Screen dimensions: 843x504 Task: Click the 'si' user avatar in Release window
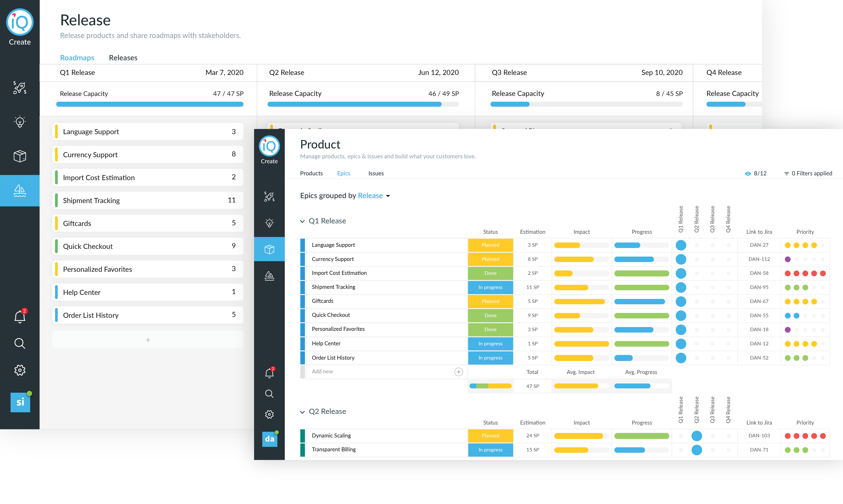[20, 402]
